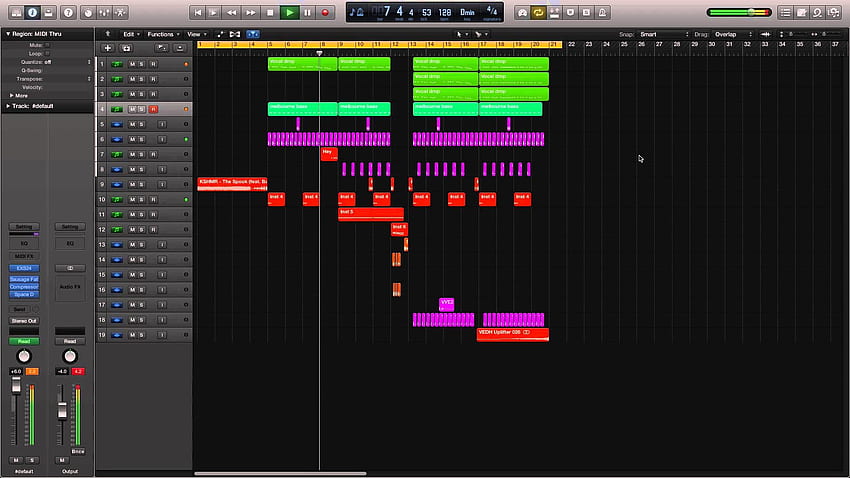Open the Loop Browser icon
The image size is (850, 478).
coord(817,12)
